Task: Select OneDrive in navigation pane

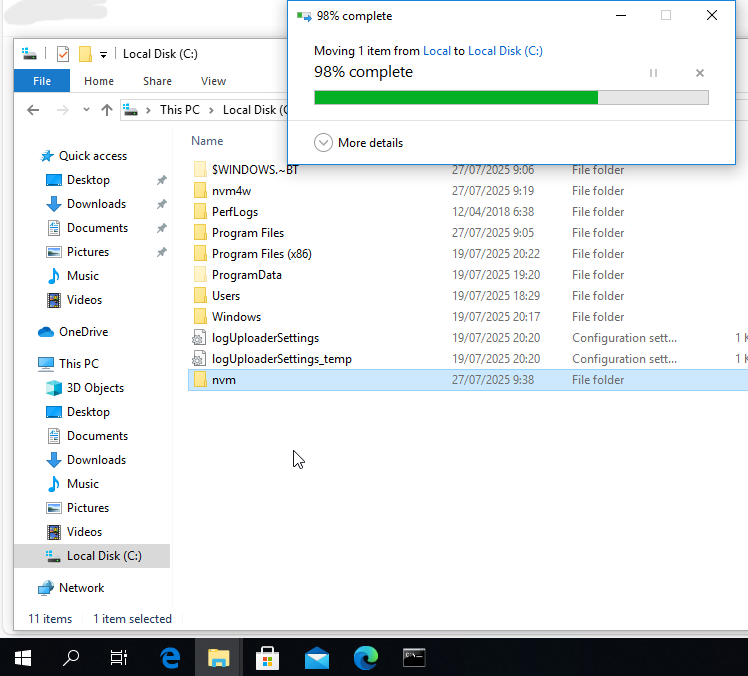Action: 83,332
